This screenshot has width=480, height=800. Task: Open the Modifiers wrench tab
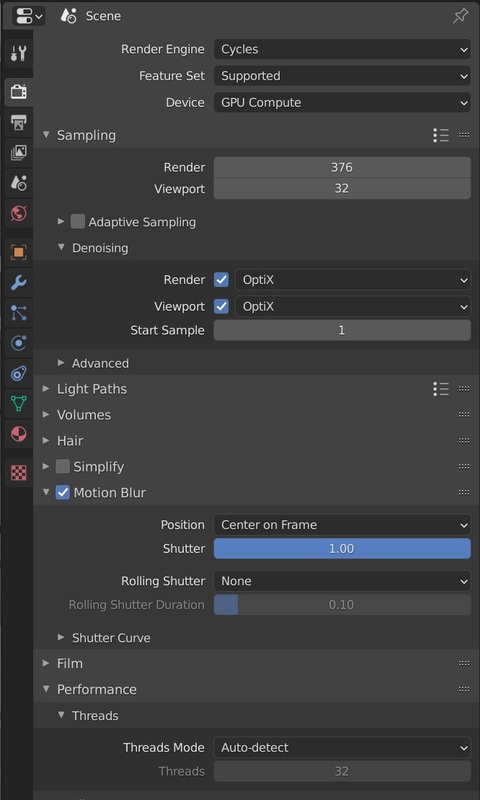pos(18,282)
